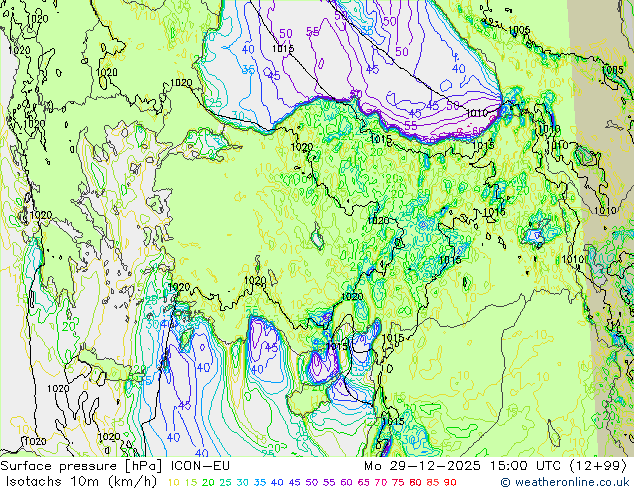Select legend value 25 in the bottom scale
The width and height of the screenshot is (634, 490).
point(225,483)
